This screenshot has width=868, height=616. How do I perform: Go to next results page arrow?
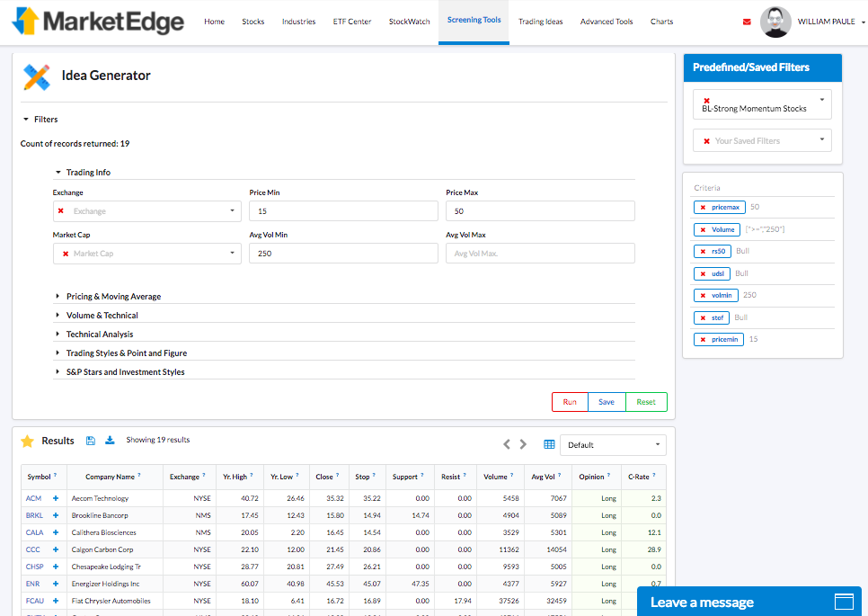pyautogui.click(x=523, y=444)
